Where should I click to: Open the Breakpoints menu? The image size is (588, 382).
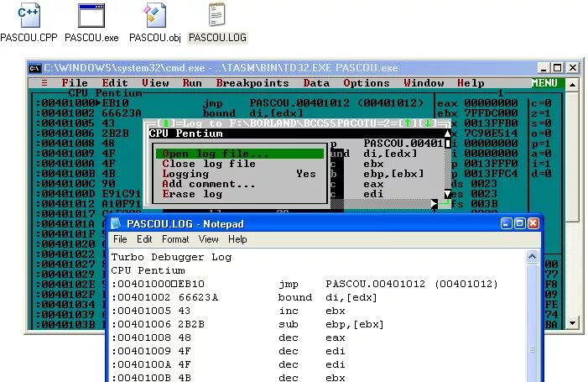(252, 83)
